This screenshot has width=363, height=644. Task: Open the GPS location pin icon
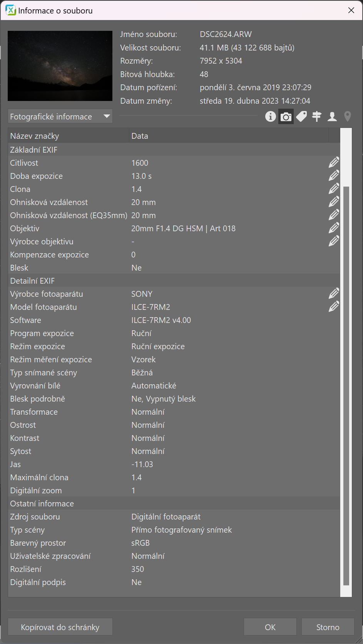(x=348, y=116)
